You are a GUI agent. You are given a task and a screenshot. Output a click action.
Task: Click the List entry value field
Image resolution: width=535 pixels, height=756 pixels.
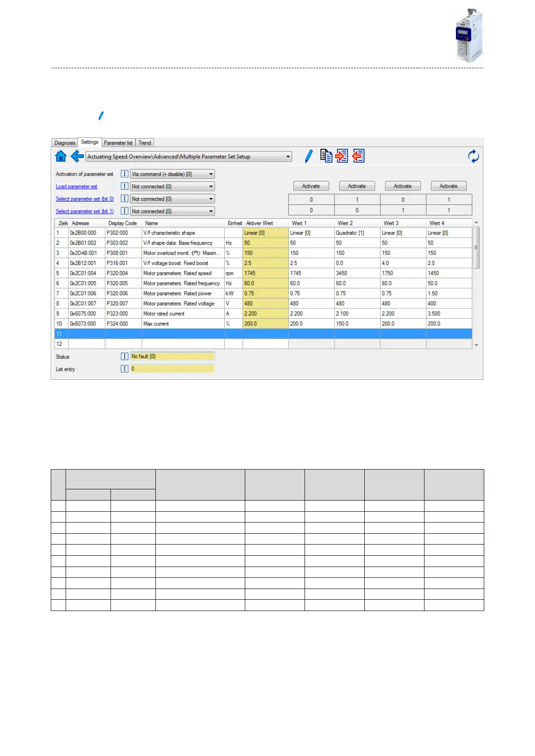point(172,369)
